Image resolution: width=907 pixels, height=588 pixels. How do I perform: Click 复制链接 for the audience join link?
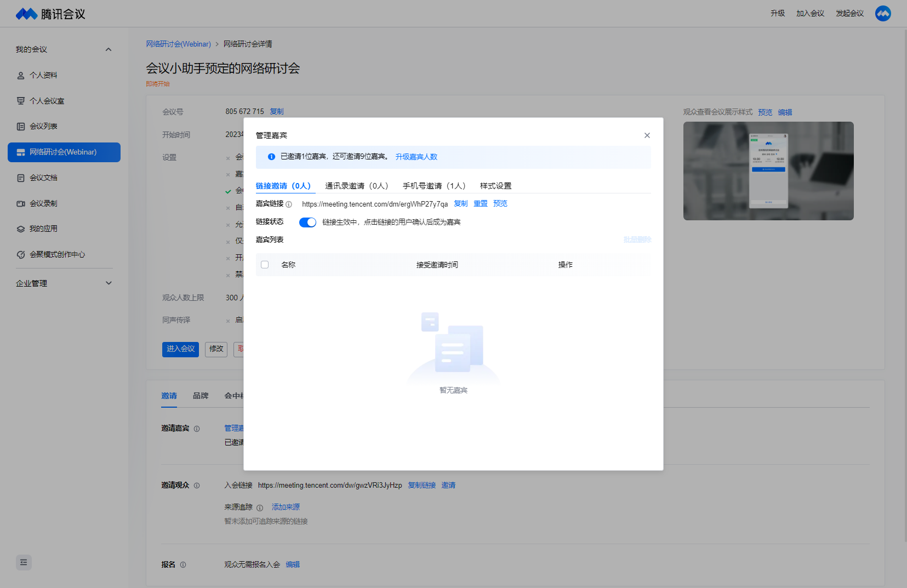coord(422,486)
